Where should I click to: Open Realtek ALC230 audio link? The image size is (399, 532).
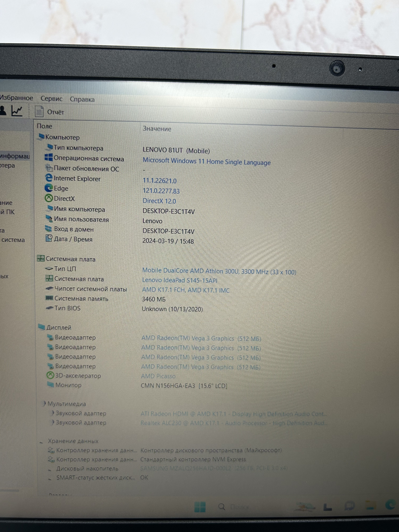tap(234, 423)
